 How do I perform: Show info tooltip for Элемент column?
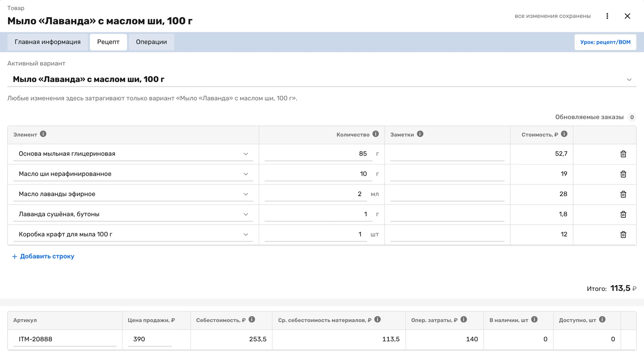pos(43,134)
